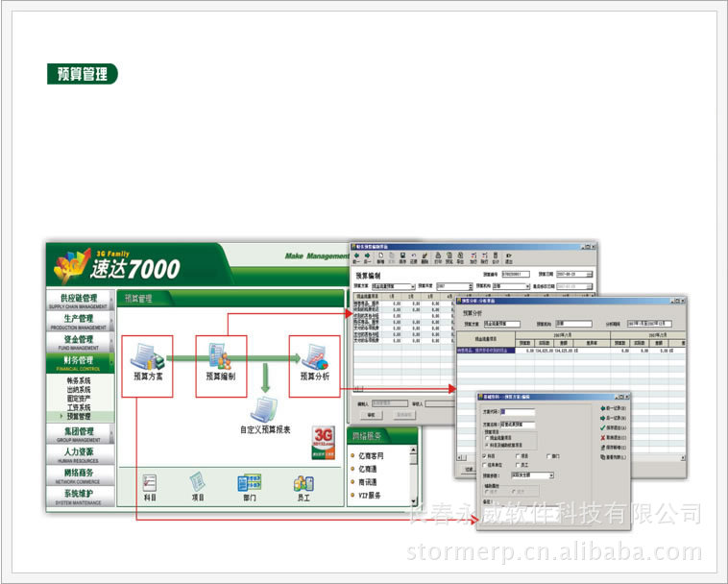
Task: Open the 预算分析 budget analysis icon
Action: (x=314, y=364)
